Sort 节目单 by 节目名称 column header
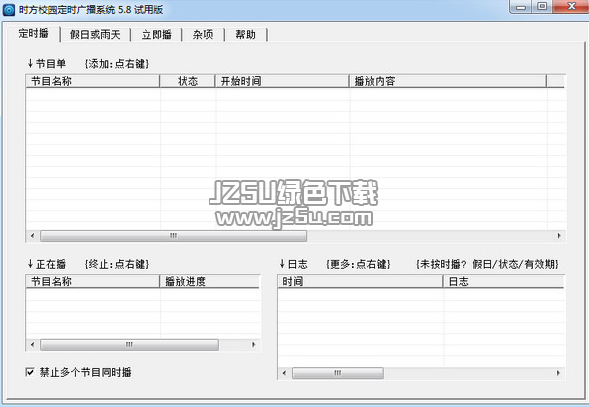This screenshot has height=407, width=589. pos(93,81)
